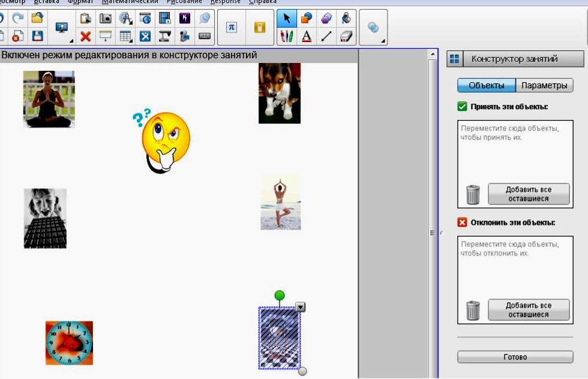Click the Отклонить эти объекты drop area

point(515,279)
